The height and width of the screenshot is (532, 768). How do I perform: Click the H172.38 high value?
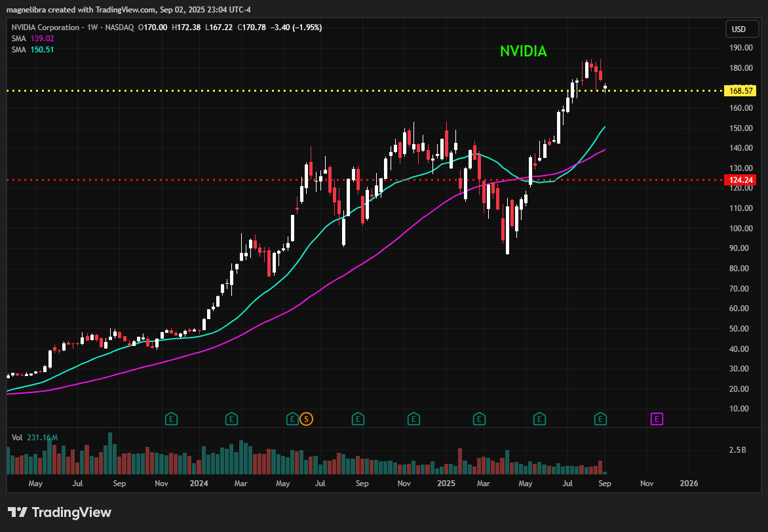click(x=186, y=28)
